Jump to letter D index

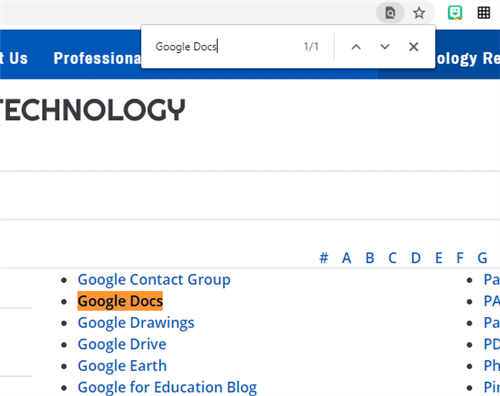(x=416, y=258)
